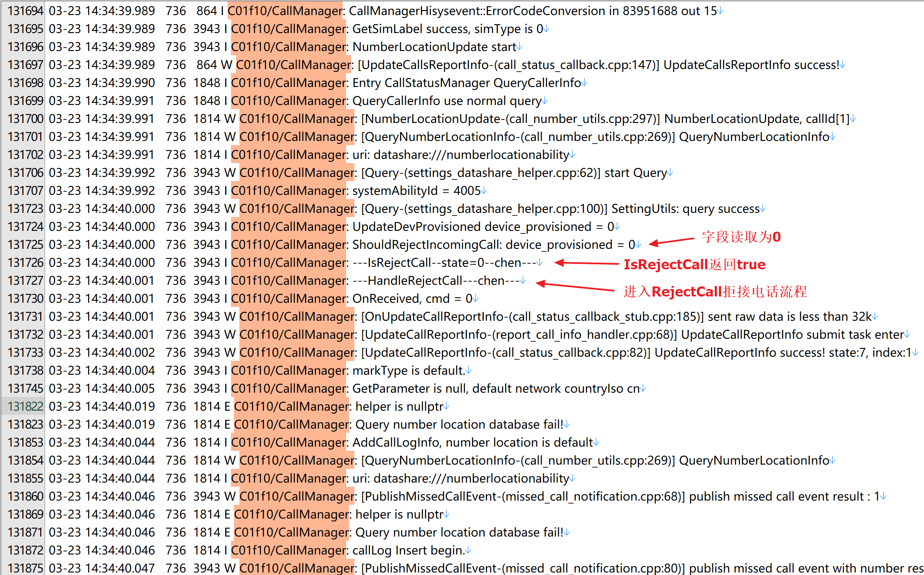The height and width of the screenshot is (575, 924).
Task: Click the 'ShouldRejectIncomingCall: device_provisioned = 0' text
Action: pos(493,245)
